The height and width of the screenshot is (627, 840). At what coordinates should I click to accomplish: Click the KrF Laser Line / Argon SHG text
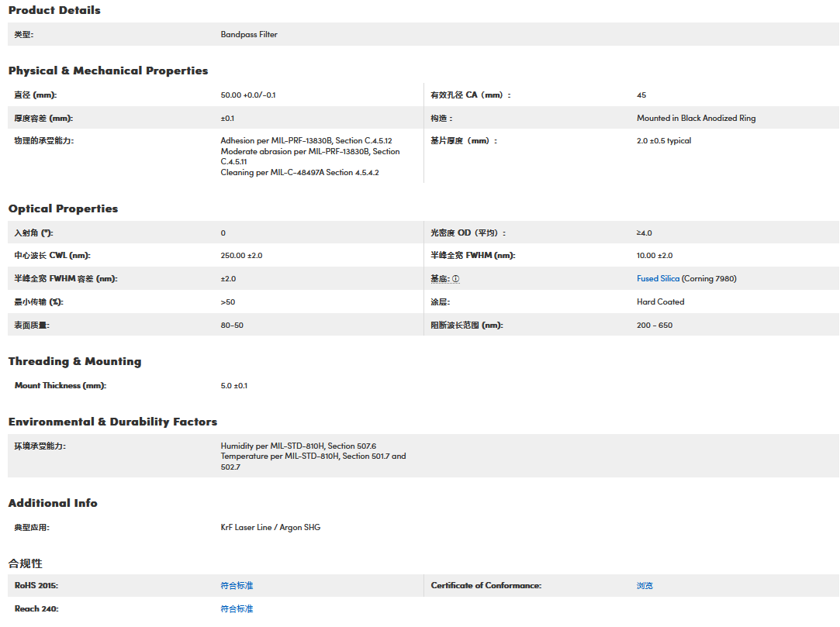[x=270, y=528]
